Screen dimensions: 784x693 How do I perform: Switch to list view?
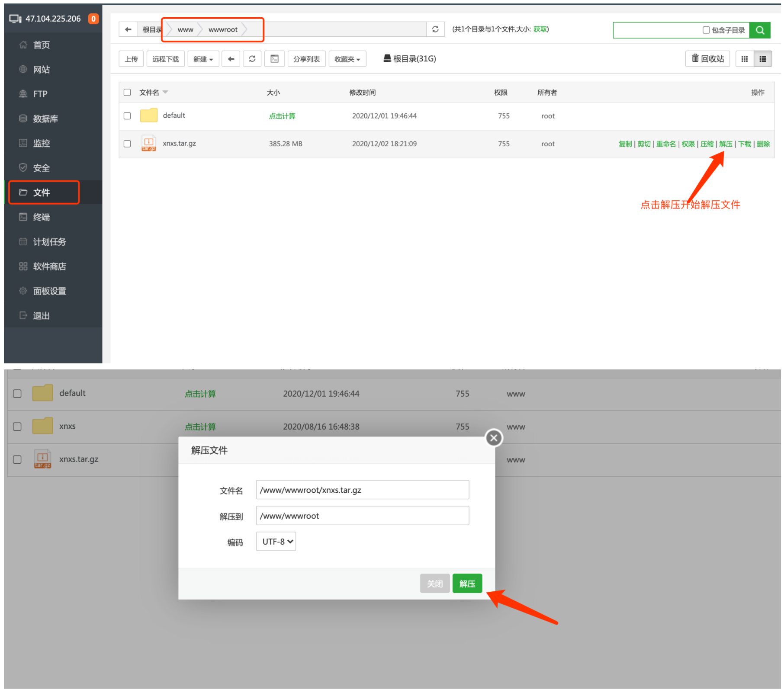click(763, 59)
